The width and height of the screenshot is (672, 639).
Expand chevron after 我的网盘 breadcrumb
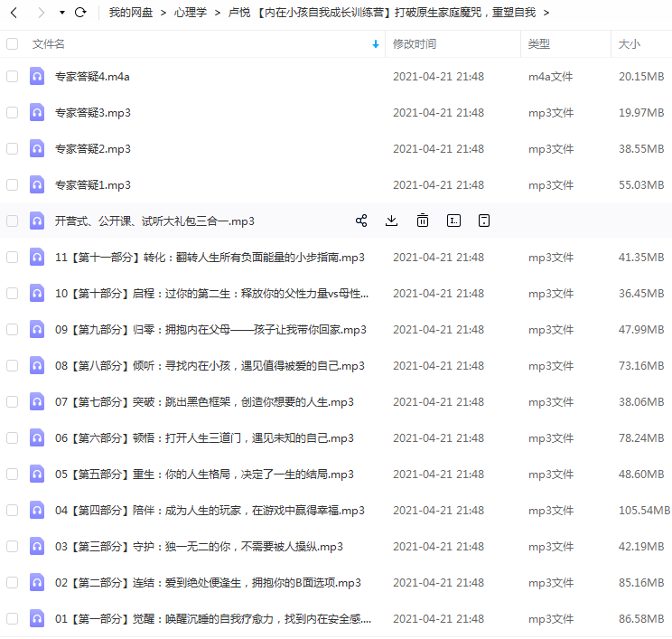163,13
